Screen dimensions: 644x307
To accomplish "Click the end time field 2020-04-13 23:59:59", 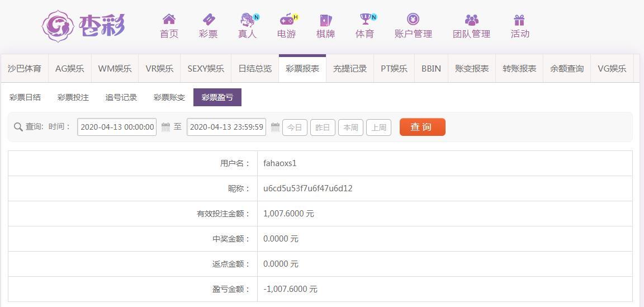I will pos(226,127).
